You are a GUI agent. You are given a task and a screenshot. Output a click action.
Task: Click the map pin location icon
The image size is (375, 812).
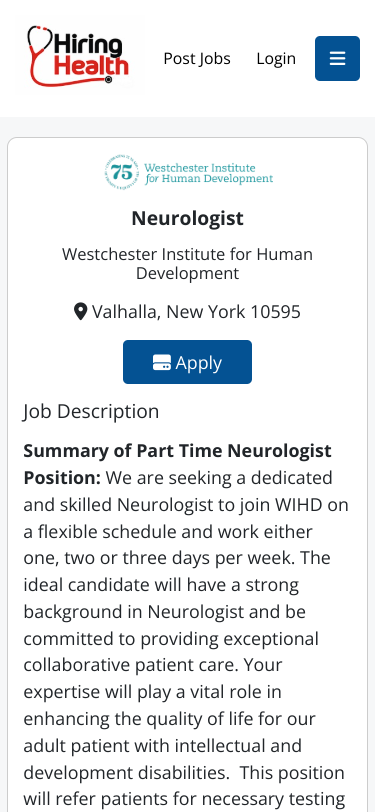[80, 312]
